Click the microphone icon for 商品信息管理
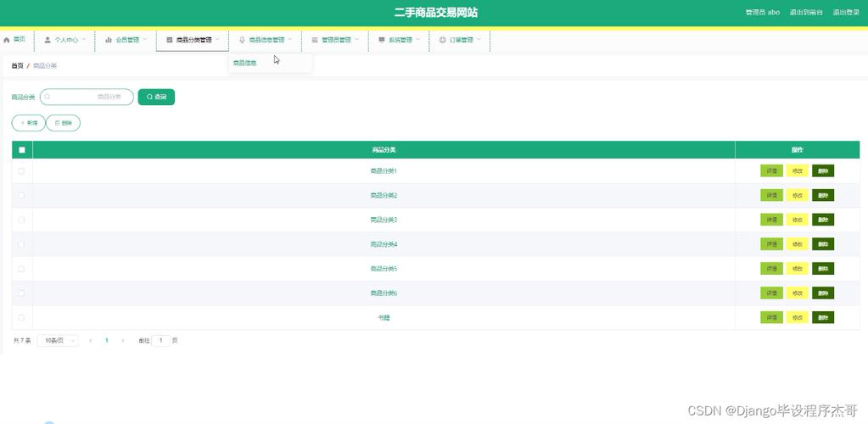 (243, 40)
